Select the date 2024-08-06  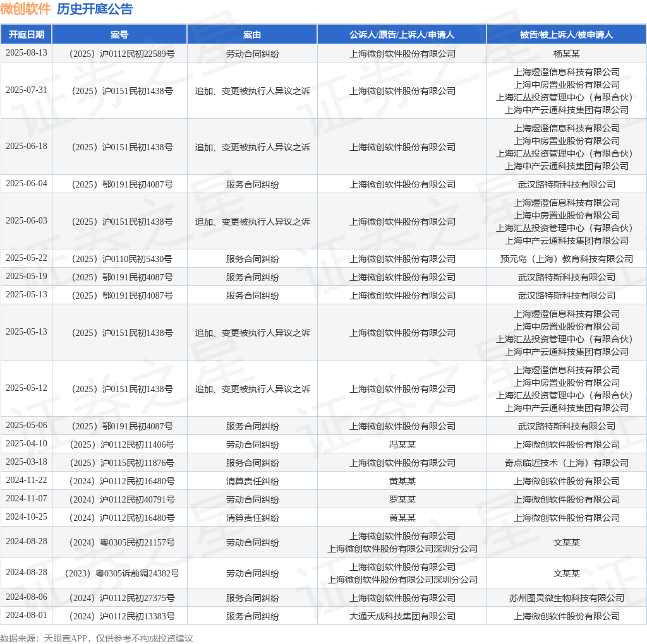(27, 597)
